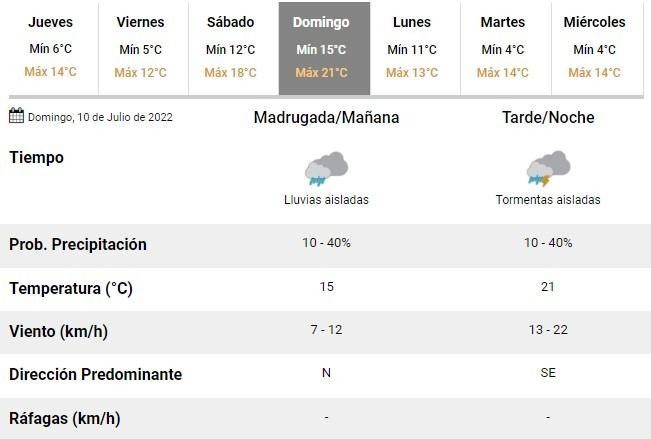This screenshot has height=439, width=651.
Task: Click the Temperatura (°C) row label
Action: pyautogui.click(x=71, y=289)
